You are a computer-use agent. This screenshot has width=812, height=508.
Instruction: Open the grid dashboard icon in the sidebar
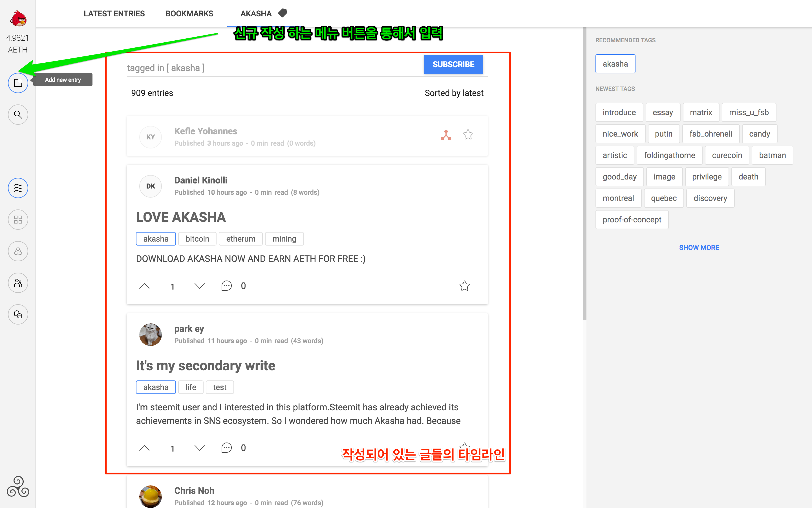(x=18, y=219)
